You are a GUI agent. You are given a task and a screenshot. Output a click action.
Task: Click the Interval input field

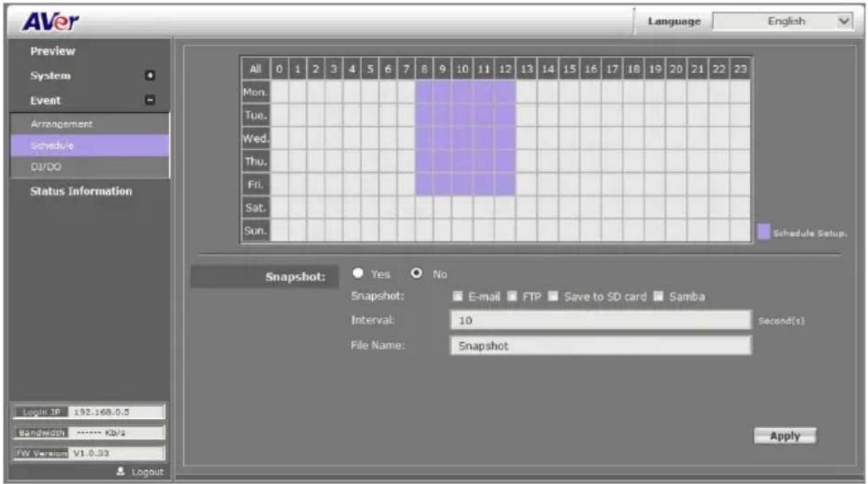[601, 320]
